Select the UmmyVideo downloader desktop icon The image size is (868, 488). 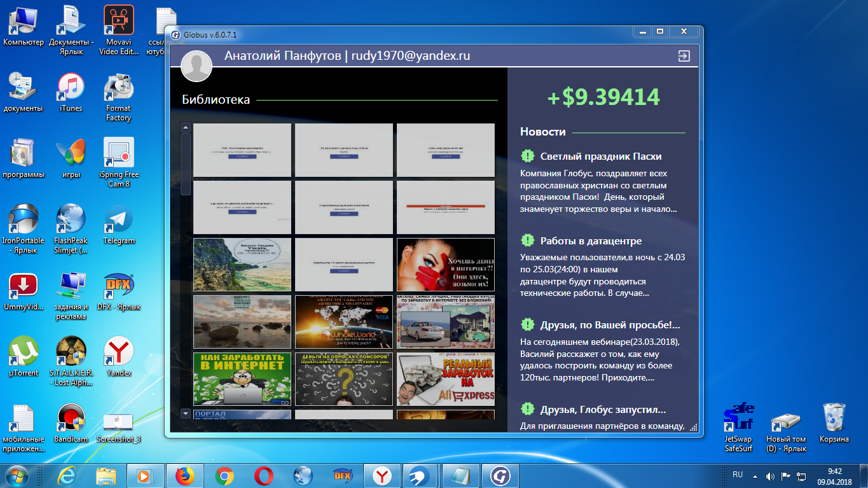(24, 291)
